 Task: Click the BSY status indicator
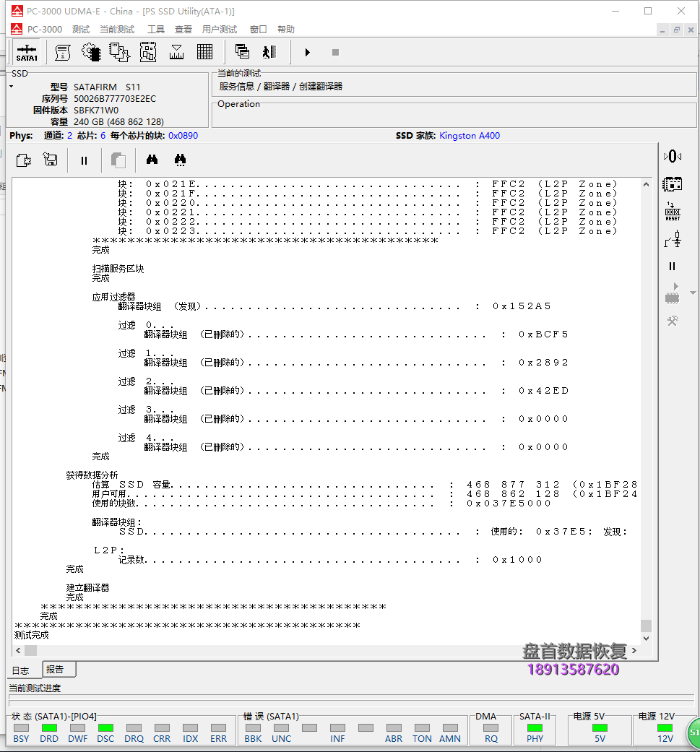(x=21, y=728)
